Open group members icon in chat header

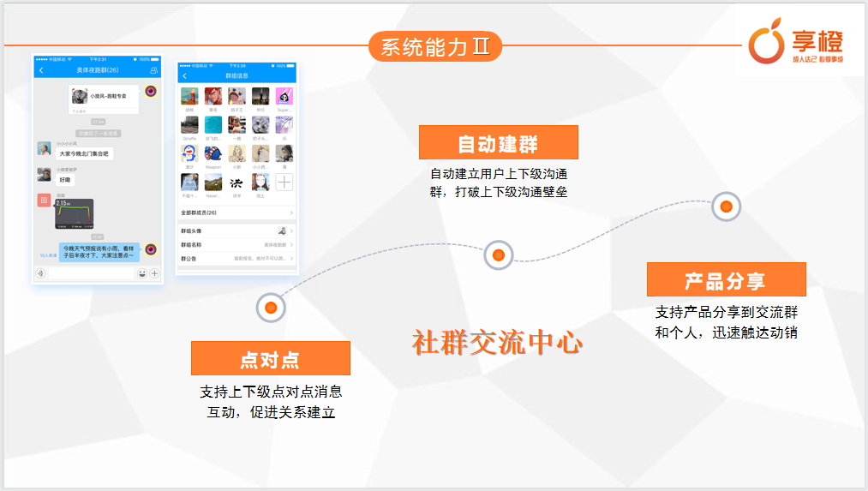click(x=153, y=70)
